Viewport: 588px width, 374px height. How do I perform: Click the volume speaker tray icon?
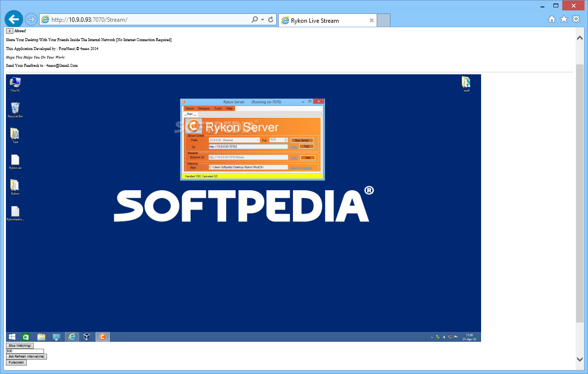[444, 337]
